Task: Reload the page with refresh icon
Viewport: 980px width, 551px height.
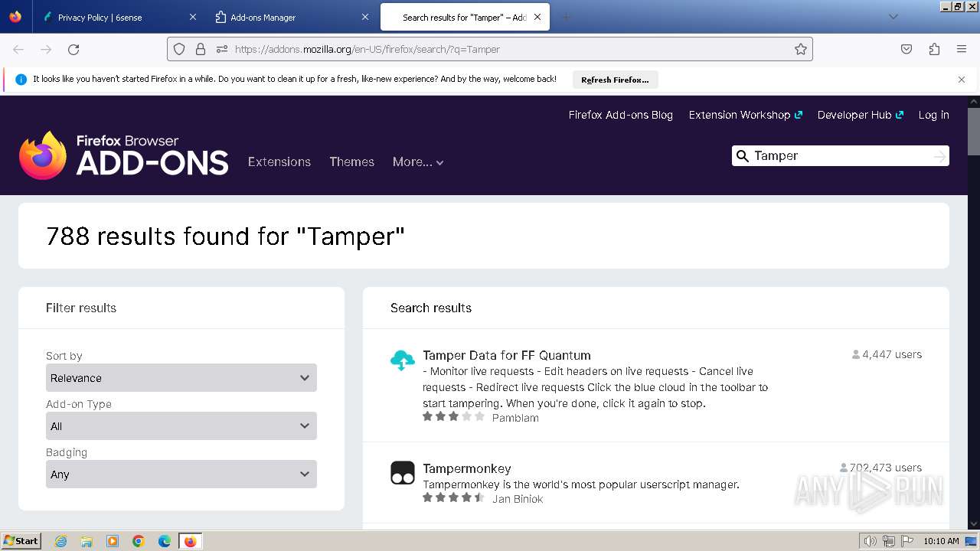Action: [x=73, y=49]
